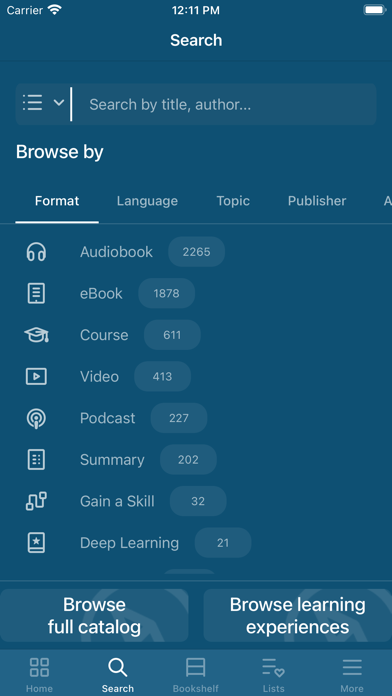Tap the Audiobook 2265 count badge
Screen dimensions: 392x696
click(196, 252)
